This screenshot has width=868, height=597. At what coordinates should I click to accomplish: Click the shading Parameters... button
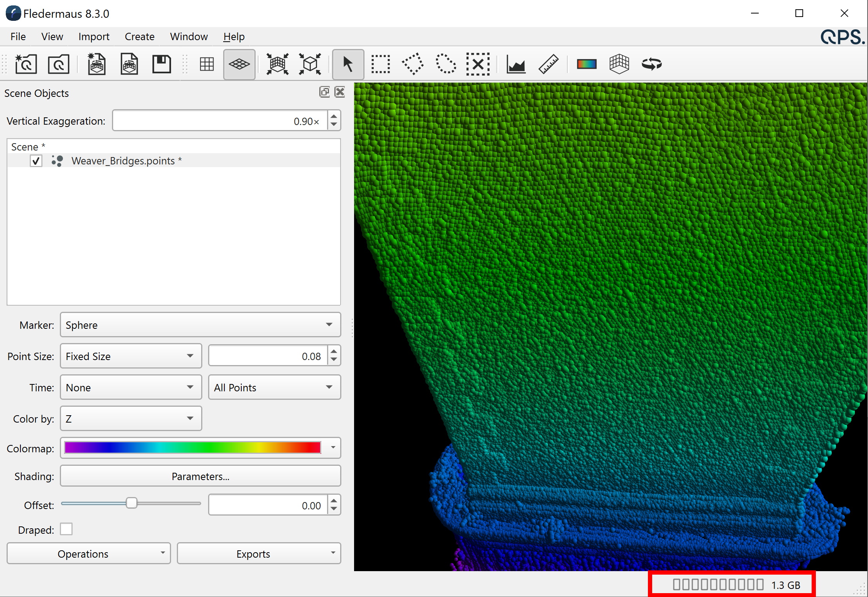200,476
